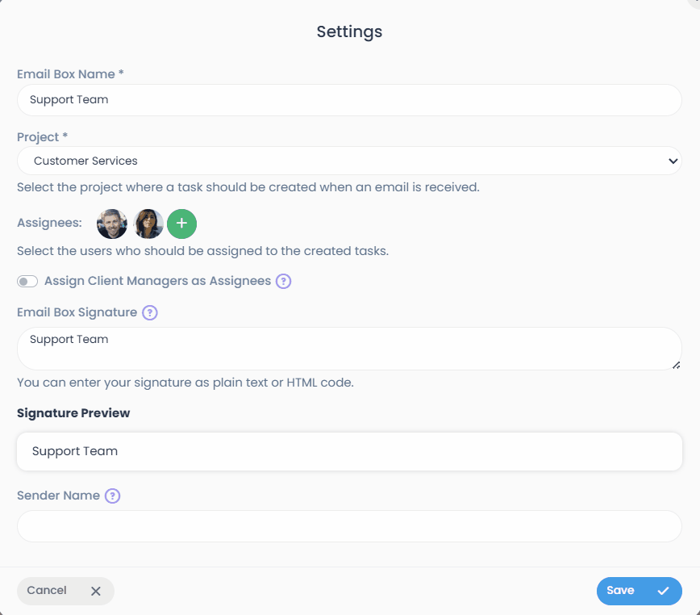Click the Settings dialog title

coord(349,32)
